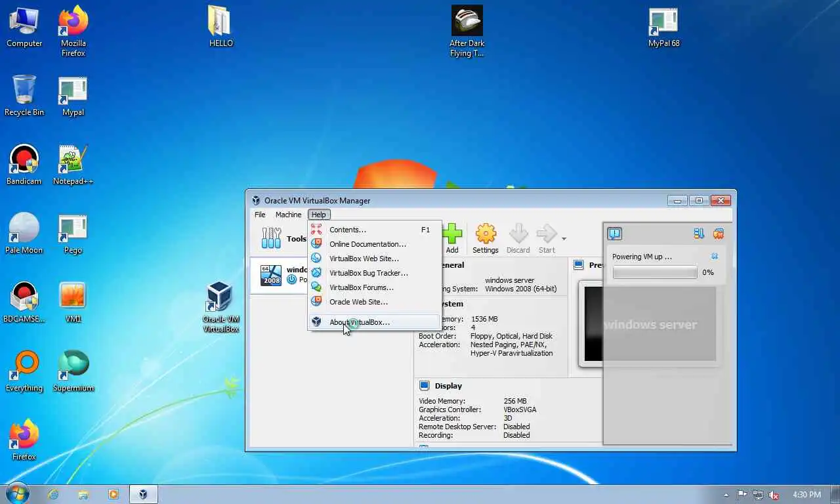Screen dimensions: 840x504
Task: Click the Display section monitor icon
Action: coord(424,386)
